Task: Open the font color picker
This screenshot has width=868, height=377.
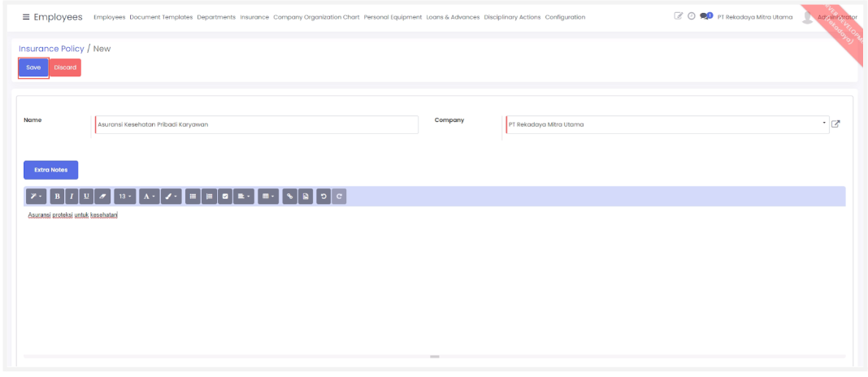Action: [x=150, y=196]
